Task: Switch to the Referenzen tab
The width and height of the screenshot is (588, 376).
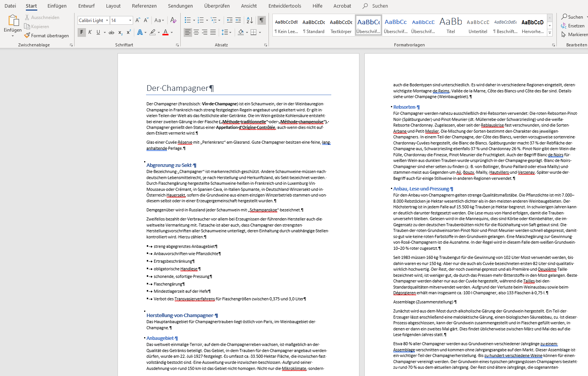Action: pyautogui.click(x=144, y=6)
